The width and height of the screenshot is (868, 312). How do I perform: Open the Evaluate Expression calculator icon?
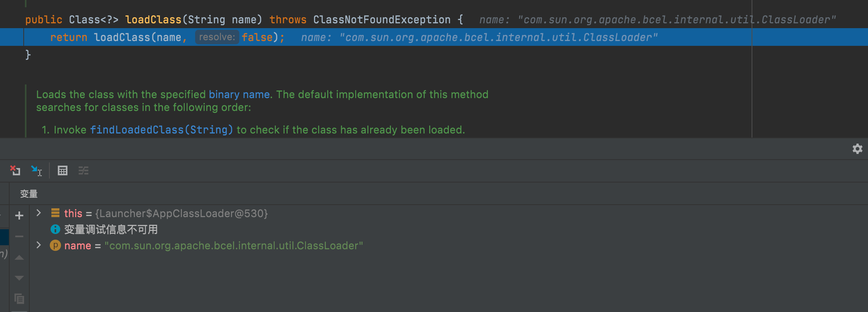(63, 170)
